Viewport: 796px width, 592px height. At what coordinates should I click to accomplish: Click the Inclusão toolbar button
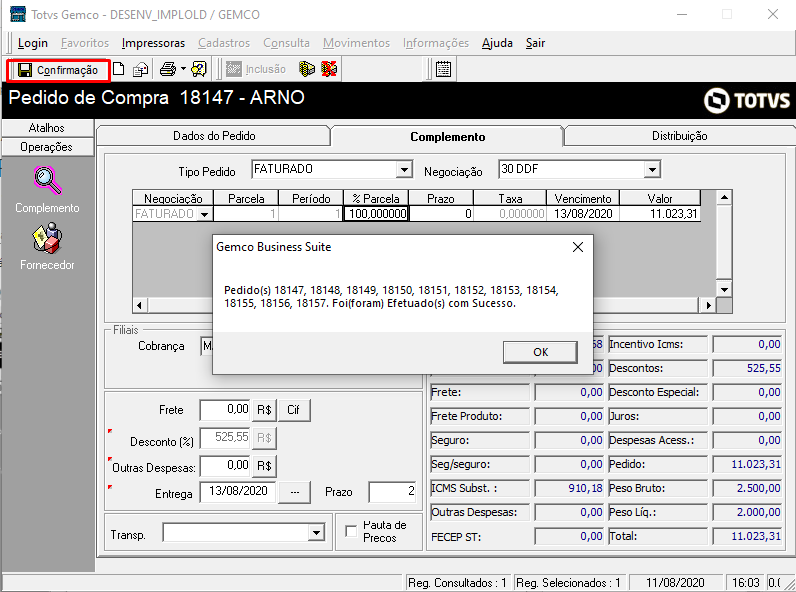click(256, 69)
